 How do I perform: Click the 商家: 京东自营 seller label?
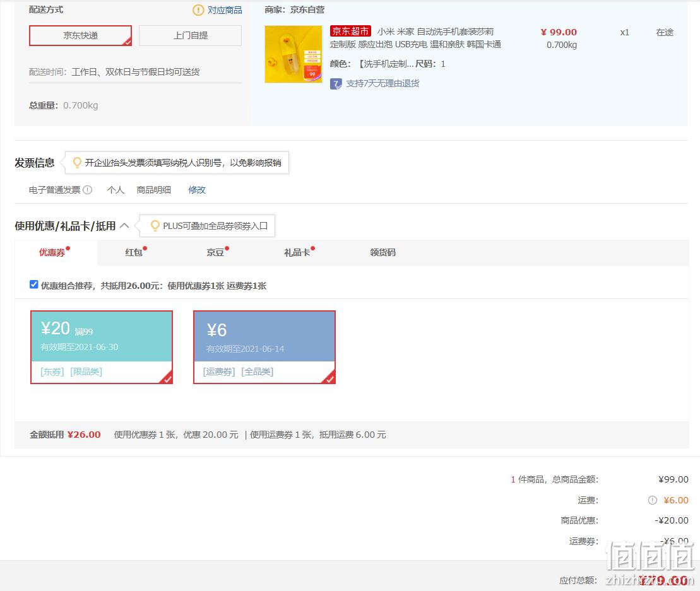295,10
